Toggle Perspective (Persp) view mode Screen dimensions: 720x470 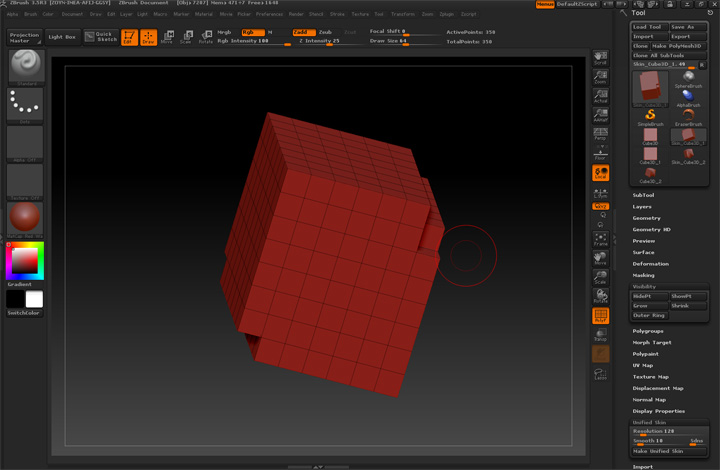(600, 134)
